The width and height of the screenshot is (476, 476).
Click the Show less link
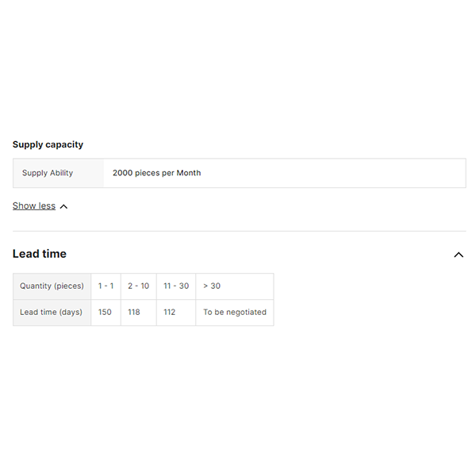[x=34, y=205]
